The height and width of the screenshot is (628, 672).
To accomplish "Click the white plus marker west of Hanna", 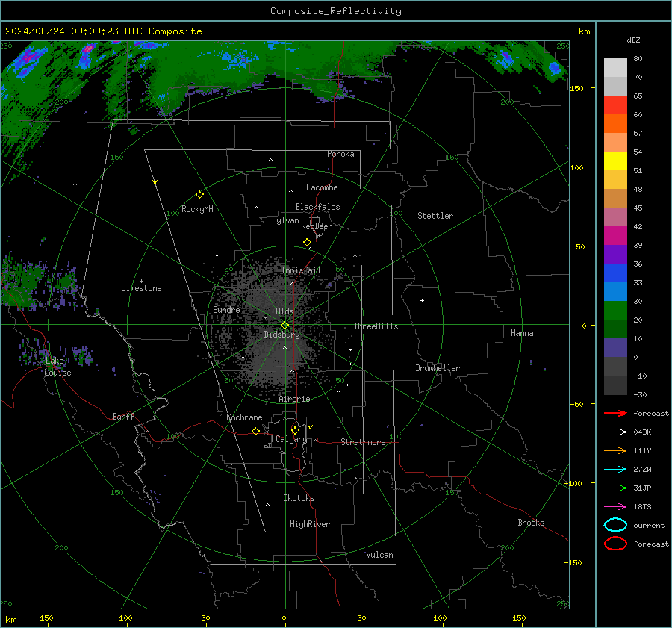I will [x=422, y=300].
